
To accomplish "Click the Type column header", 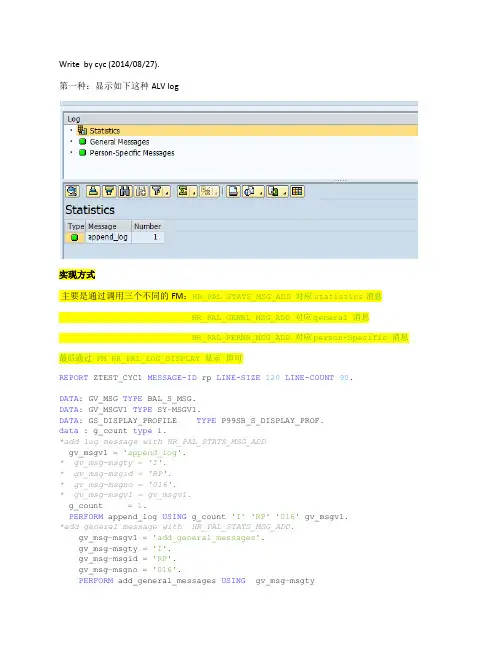I will pyautogui.click(x=76, y=226).
